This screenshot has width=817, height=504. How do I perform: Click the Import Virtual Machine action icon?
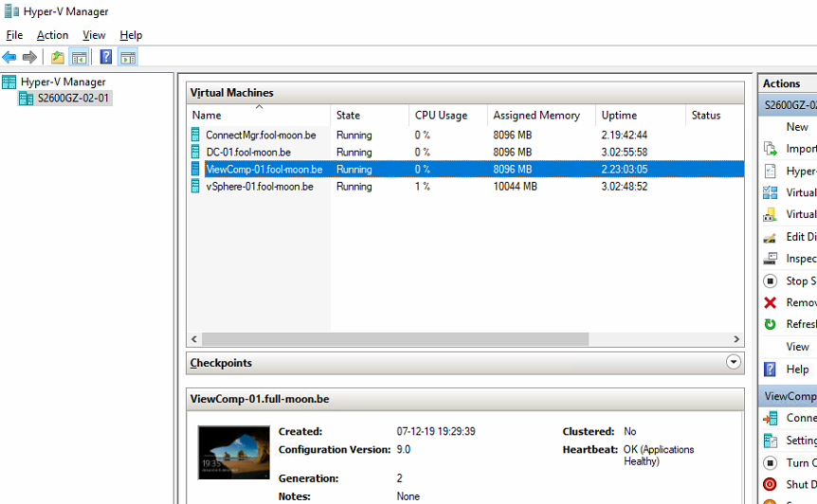pyautogui.click(x=771, y=149)
